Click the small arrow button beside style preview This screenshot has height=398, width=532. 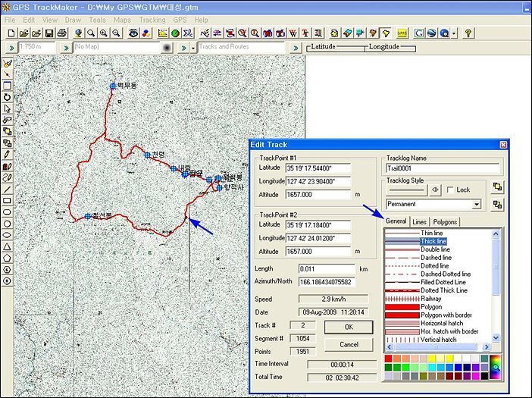[435, 190]
